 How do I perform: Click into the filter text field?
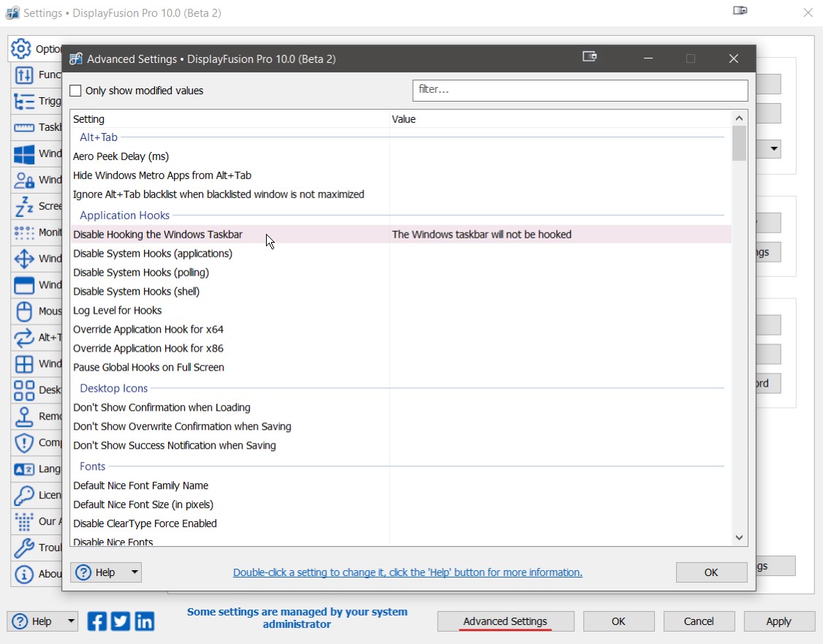(x=580, y=90)
